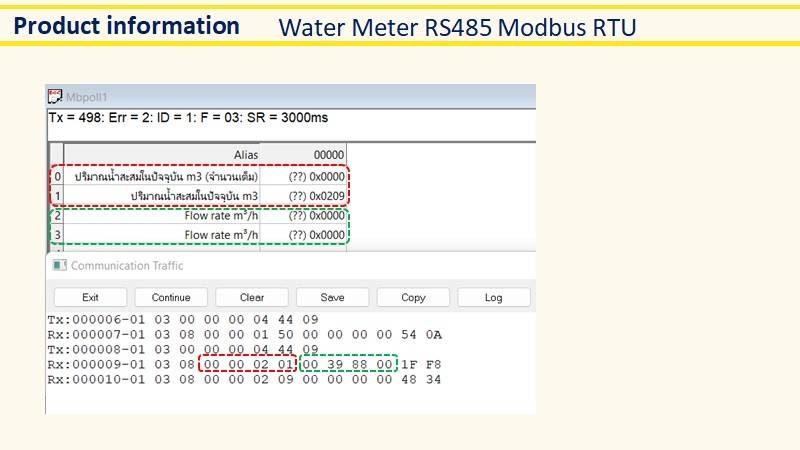Select row header number 1
This screenshot has height=450, width=800.
57,196
